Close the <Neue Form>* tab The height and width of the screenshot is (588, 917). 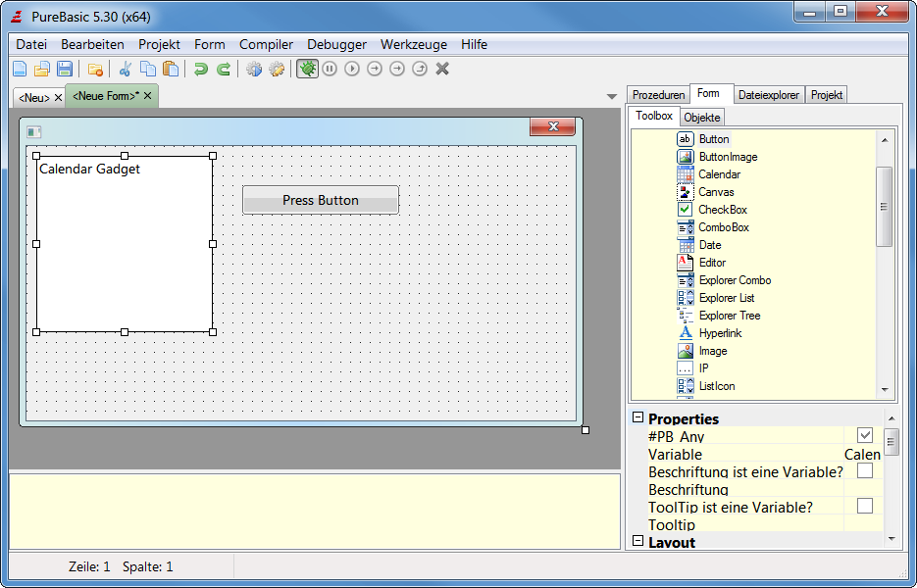[x=147, y=95]
